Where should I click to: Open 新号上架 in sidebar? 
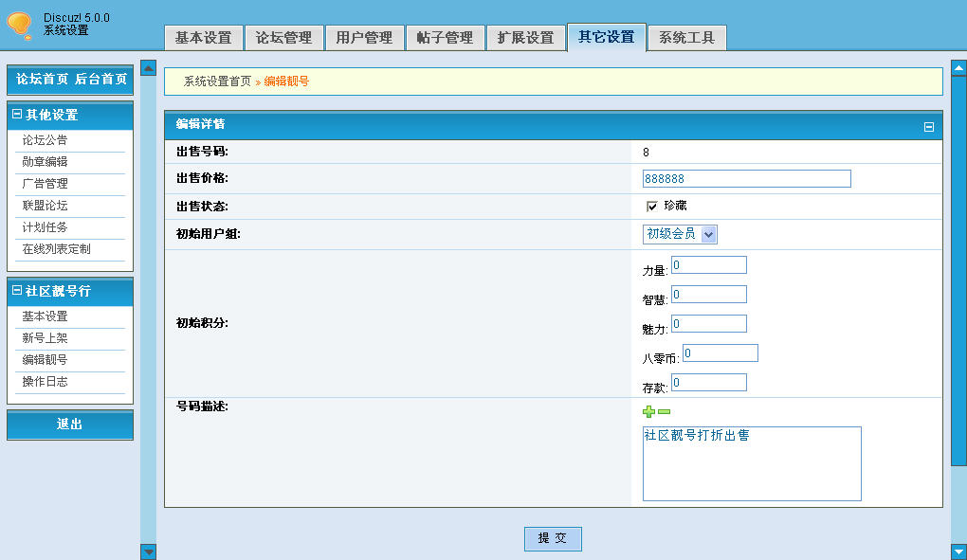45,338
